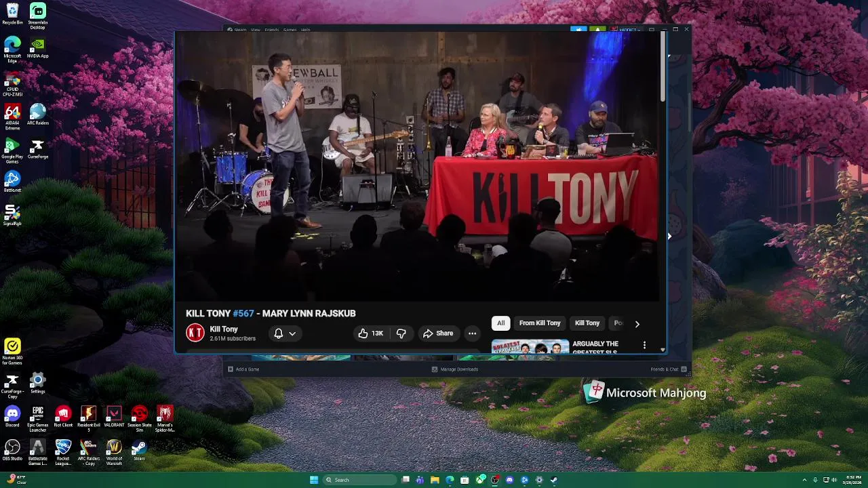Open the Windows Start button on taskbar
This screenshot has width=868, height=488.
coord(314,480)
